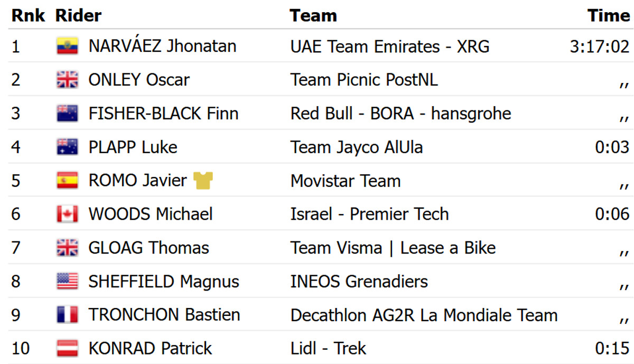The height and width of the screenshot is (364, 634).
Task: Go to the INEOS Grenadiers team page
Action: pos(359,282)
